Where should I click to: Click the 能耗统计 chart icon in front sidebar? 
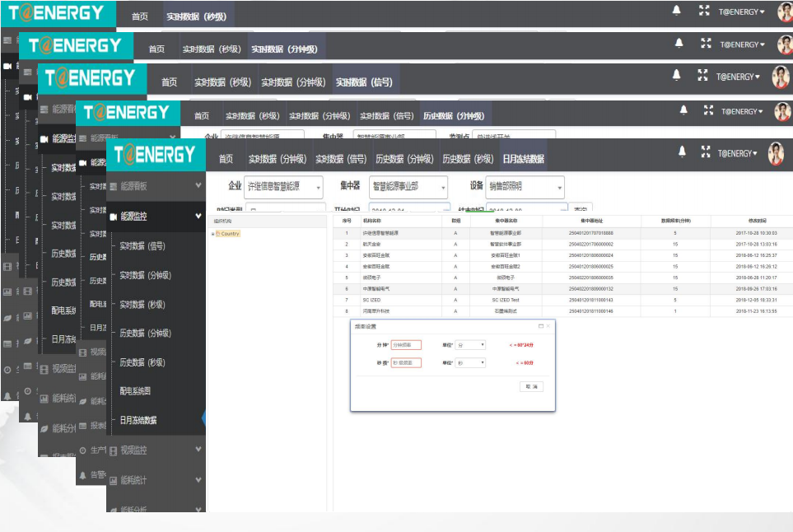tap(114, 480)
